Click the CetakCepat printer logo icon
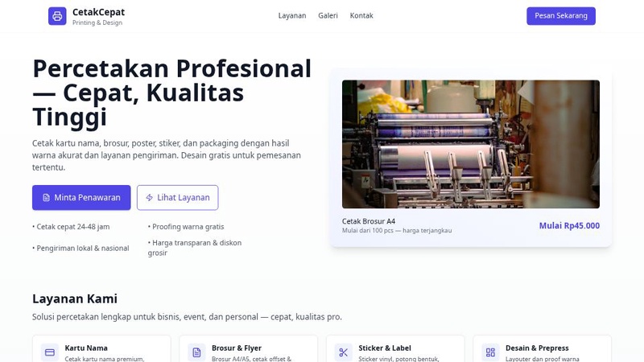This screenshot has width=644, height=362. [57, 16]
